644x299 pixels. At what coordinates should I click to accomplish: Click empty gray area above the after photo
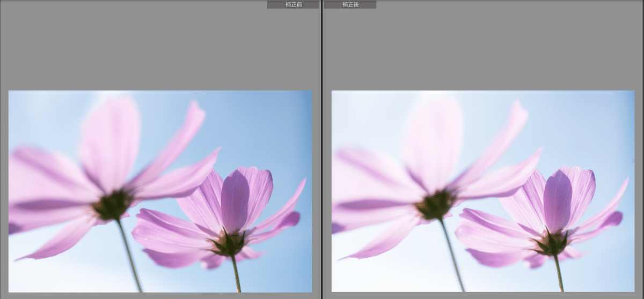coord(483,48)
